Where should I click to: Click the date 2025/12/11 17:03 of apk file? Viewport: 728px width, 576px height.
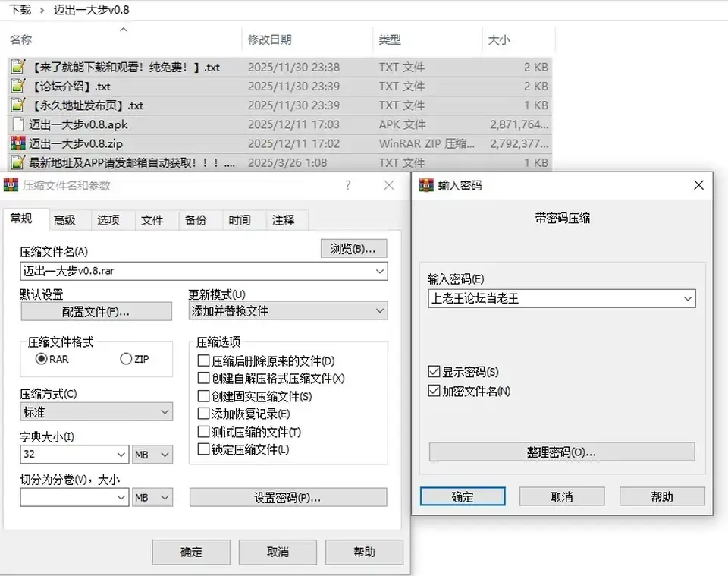pyautogui.click(x=293, y=124)
